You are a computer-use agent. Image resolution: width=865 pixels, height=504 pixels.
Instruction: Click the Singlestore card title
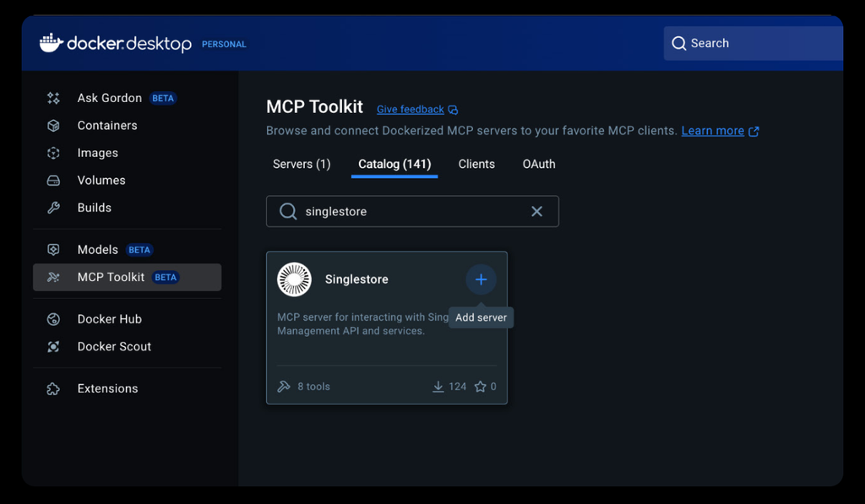[x=357, y=279]
